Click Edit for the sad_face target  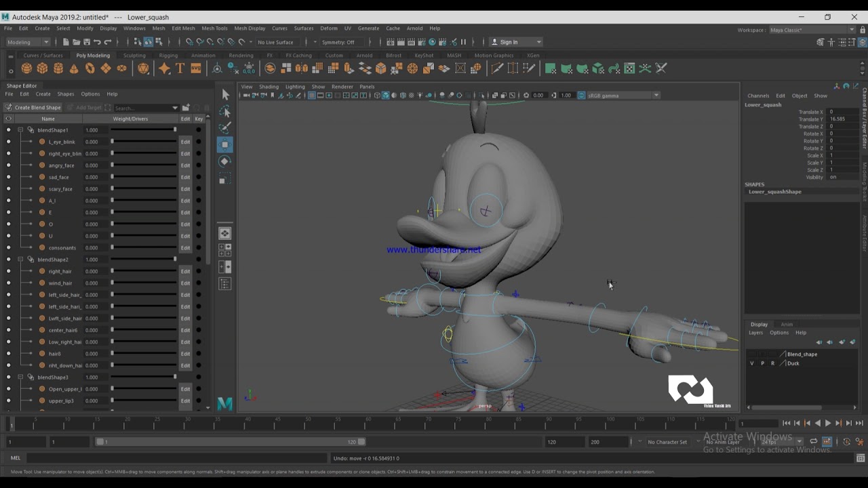(185, 177)
